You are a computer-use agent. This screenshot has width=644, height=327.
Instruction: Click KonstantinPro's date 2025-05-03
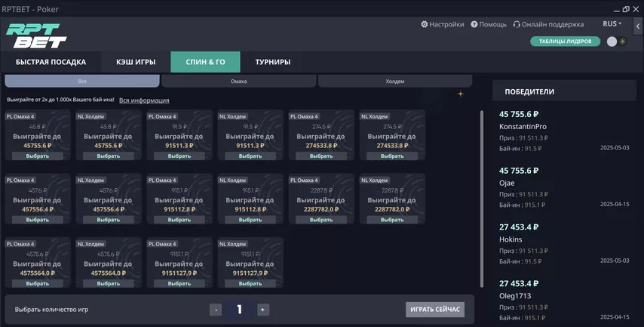tap(615, 148)
